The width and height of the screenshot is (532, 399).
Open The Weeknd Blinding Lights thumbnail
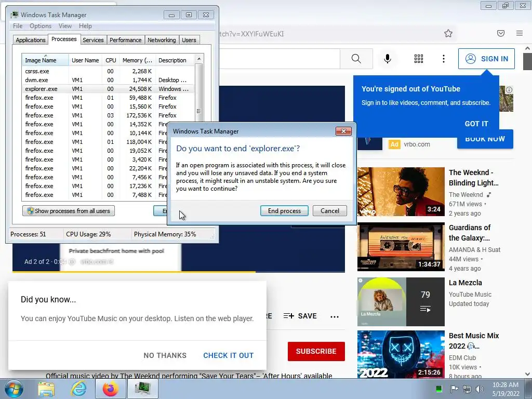(x=401, y=191)
